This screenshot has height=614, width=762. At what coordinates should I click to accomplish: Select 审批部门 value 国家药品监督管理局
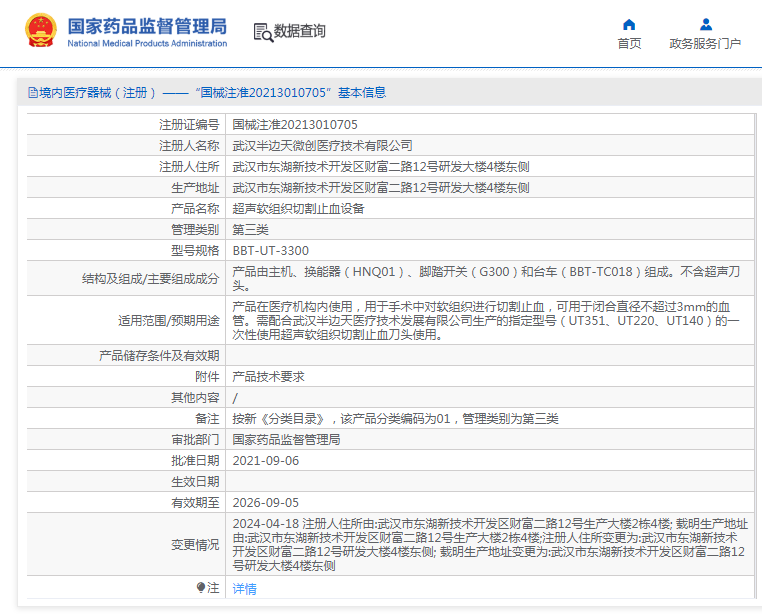click(286, 439)
